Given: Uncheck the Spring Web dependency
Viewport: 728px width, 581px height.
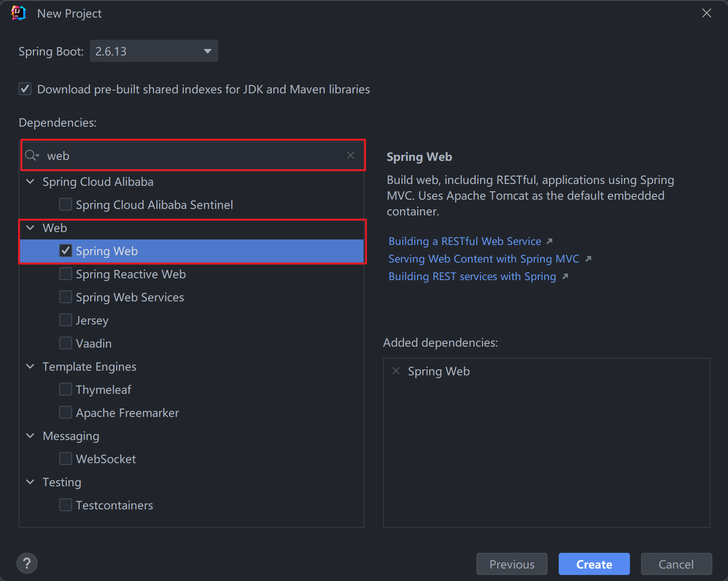Looking at the screenshot, I should click(66, 251).
